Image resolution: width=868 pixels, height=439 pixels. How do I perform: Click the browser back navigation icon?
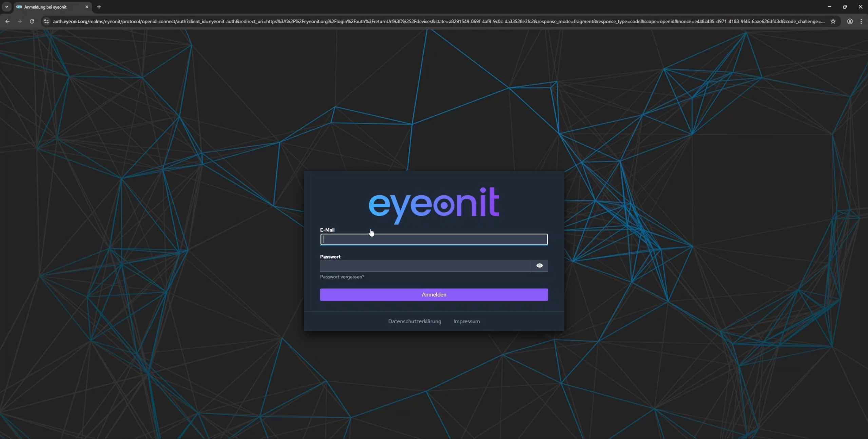7,21
